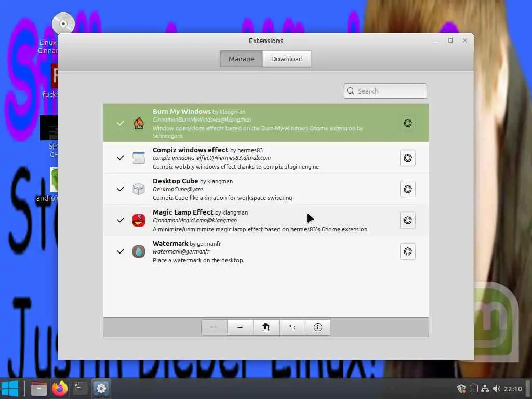
Task: Click the Compiz windows effect window icon
Action: coord(138,158)
